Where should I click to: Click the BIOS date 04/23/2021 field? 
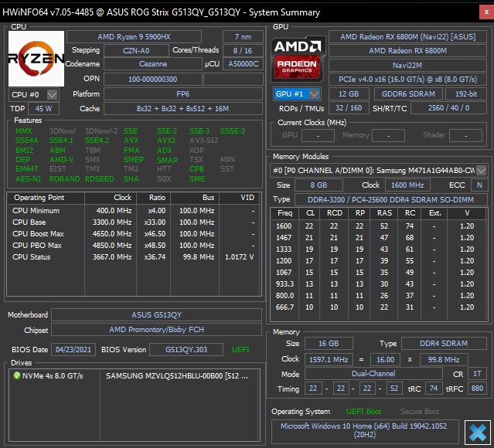pyautogui.click(x=73, y=350)
